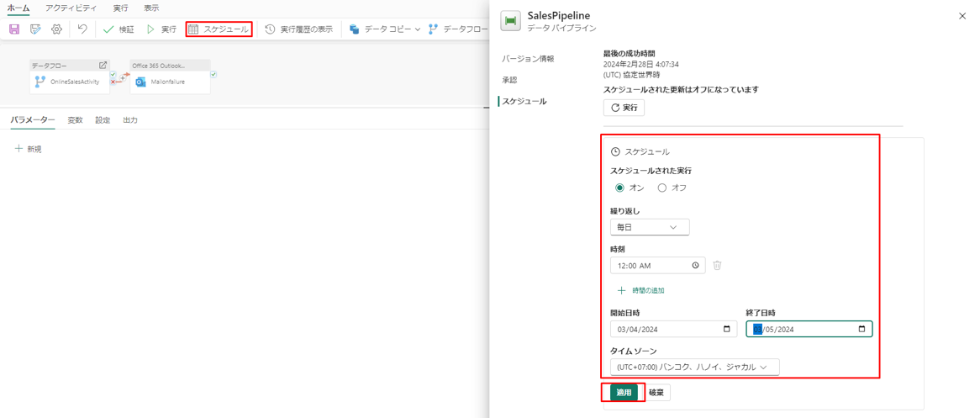The image size is (980, 418).
Task: Click the 時間の追加 link
Action: point(647,291)
